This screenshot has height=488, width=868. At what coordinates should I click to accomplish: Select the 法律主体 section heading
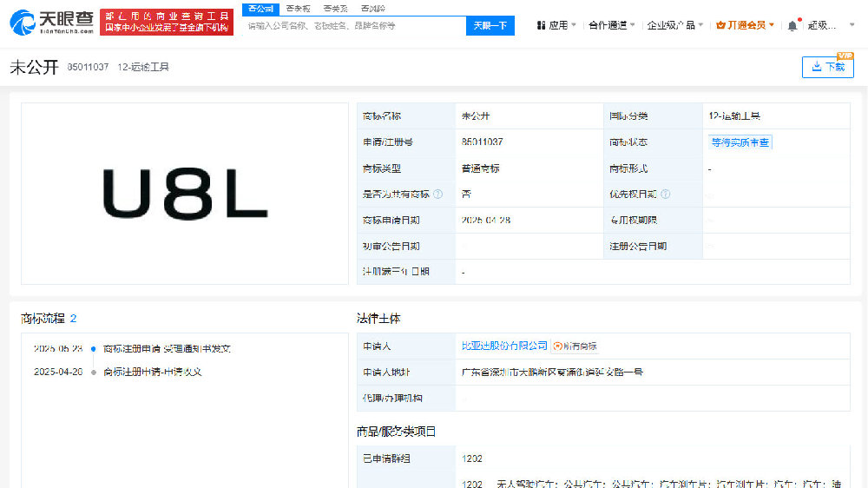point(378,319)
